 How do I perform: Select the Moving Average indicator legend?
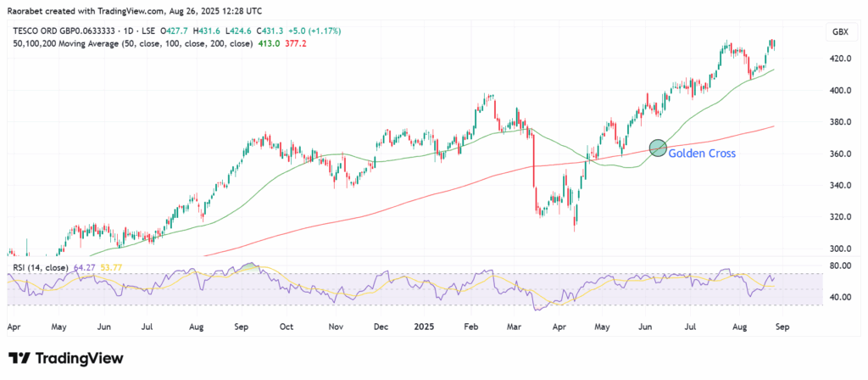[x=131, y=43]
